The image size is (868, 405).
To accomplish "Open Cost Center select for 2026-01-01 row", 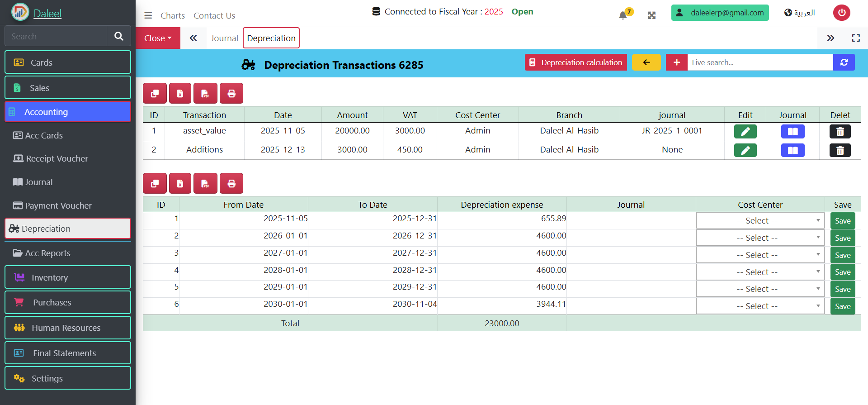I will [x=760, y=238].
